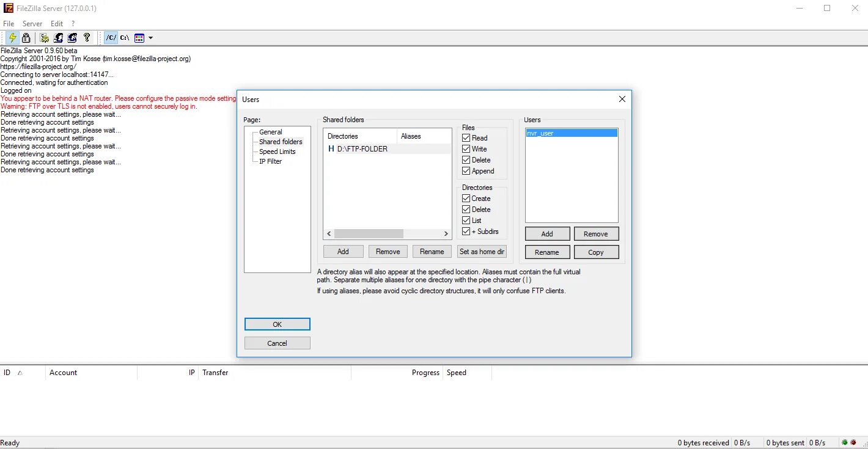
Task: Maximize the FileZilla Server window
Action: pyautogui.click(x=827, y=8)
